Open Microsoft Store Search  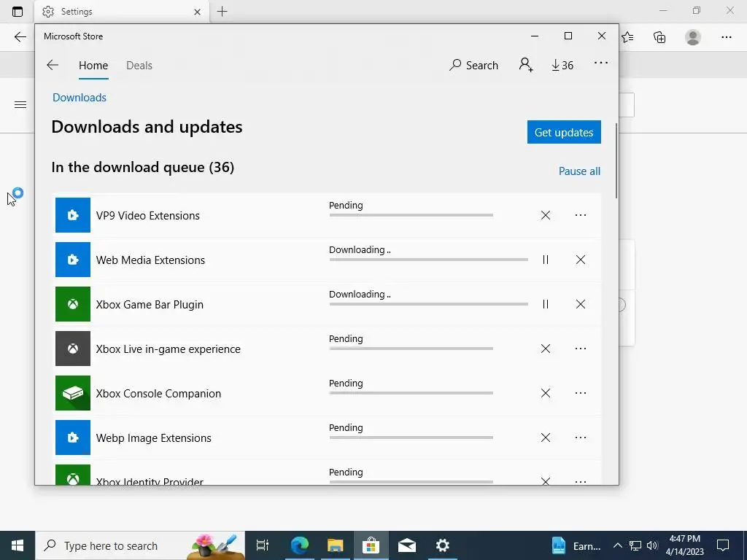(x=473, y=65)
